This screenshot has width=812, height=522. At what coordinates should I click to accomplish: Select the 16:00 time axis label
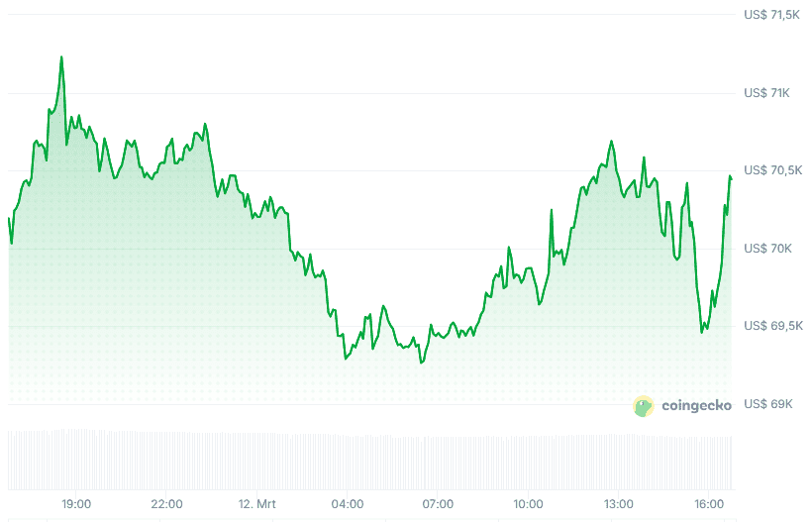tap(709, 503)
